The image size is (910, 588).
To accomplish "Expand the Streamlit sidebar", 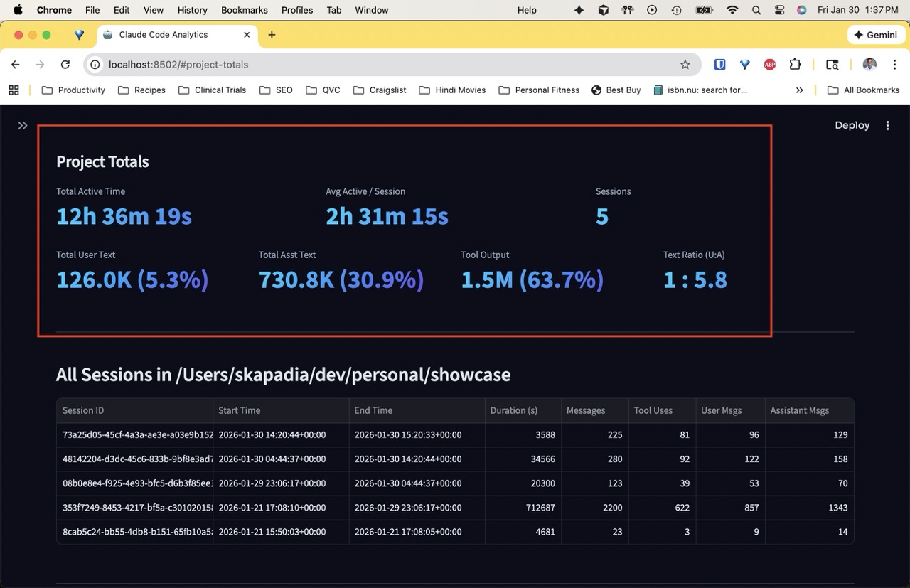I will click(x=22, y=124).
